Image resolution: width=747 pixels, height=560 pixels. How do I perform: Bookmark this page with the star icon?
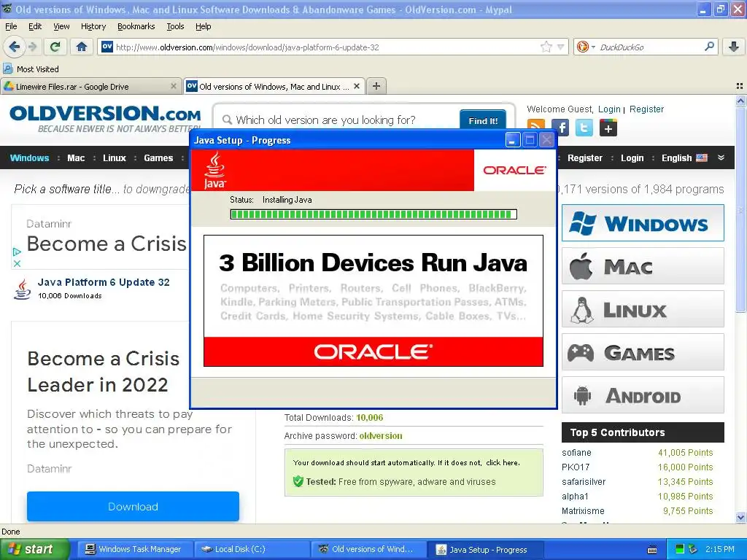pos(546,47)
